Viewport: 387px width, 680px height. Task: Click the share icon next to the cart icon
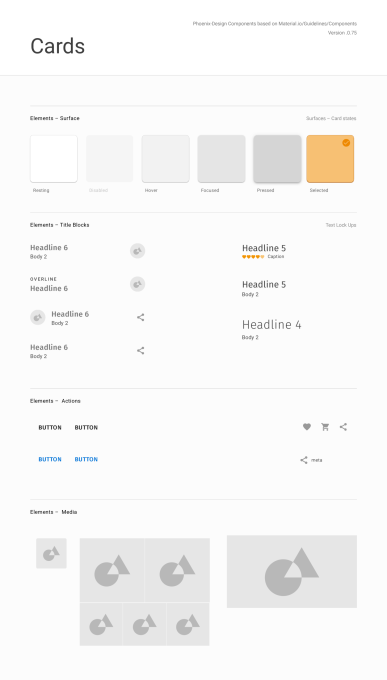coord(343,427)
